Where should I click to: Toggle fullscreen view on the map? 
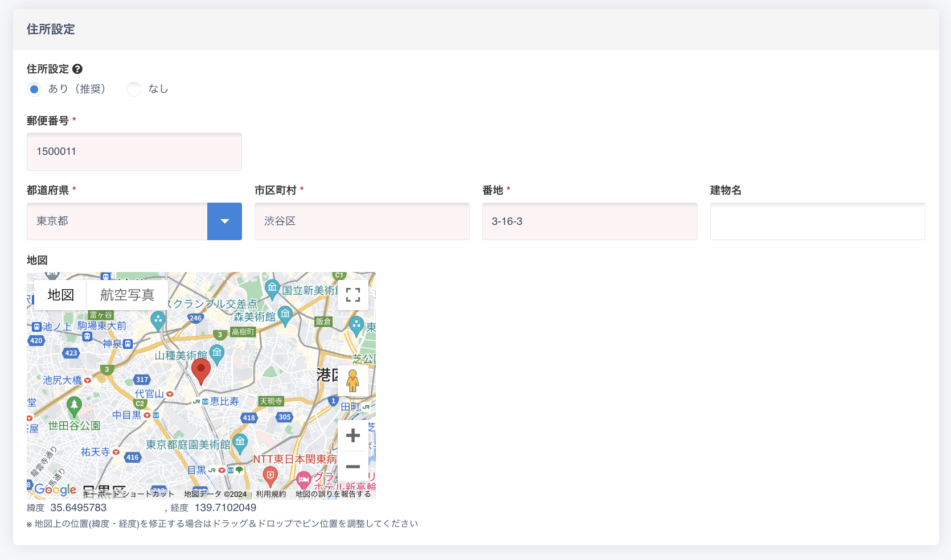(x=352, y=295)
